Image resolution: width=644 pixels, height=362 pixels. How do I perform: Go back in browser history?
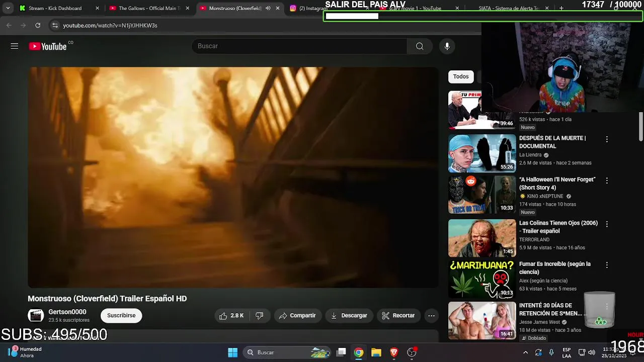tap(9, 25)
